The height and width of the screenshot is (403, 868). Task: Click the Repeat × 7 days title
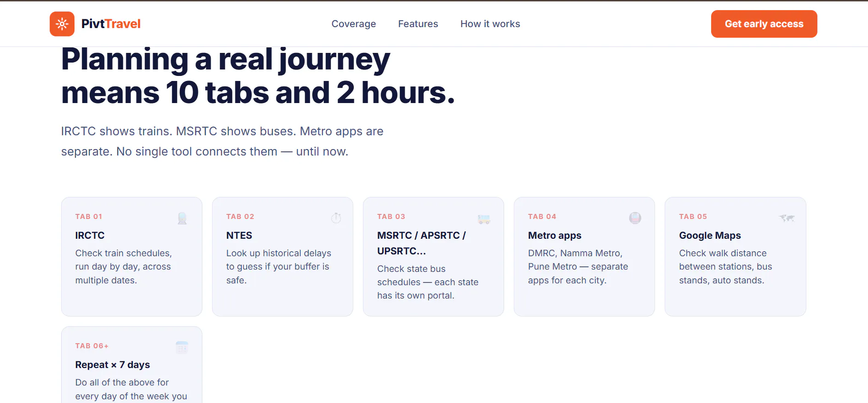point(113,365)
